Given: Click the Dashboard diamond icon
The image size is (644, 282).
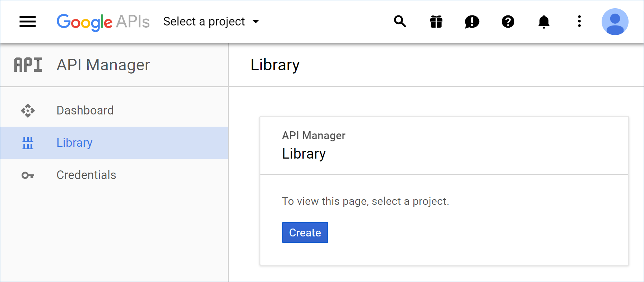Looking at the screenshot, I should click(28, 111).
